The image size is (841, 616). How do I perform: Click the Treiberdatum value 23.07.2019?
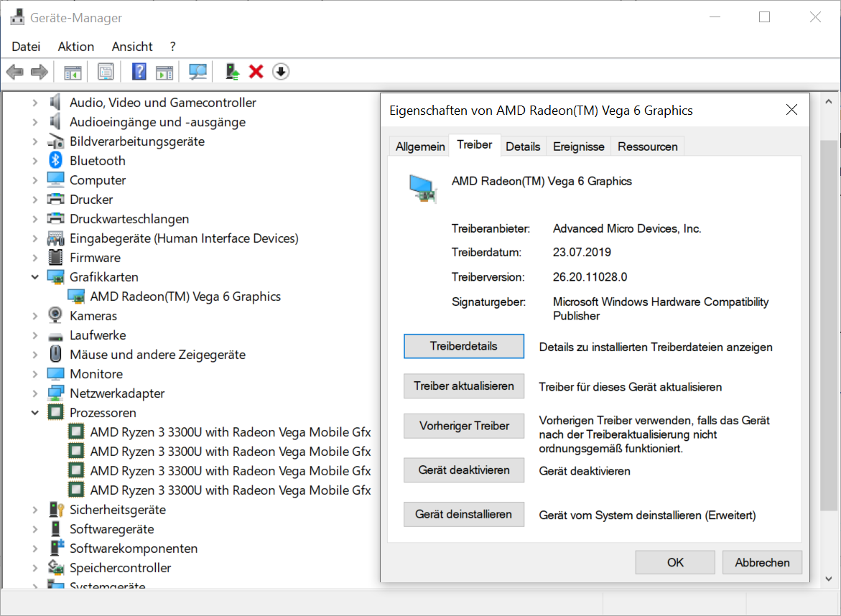click(x=582, y=252)
